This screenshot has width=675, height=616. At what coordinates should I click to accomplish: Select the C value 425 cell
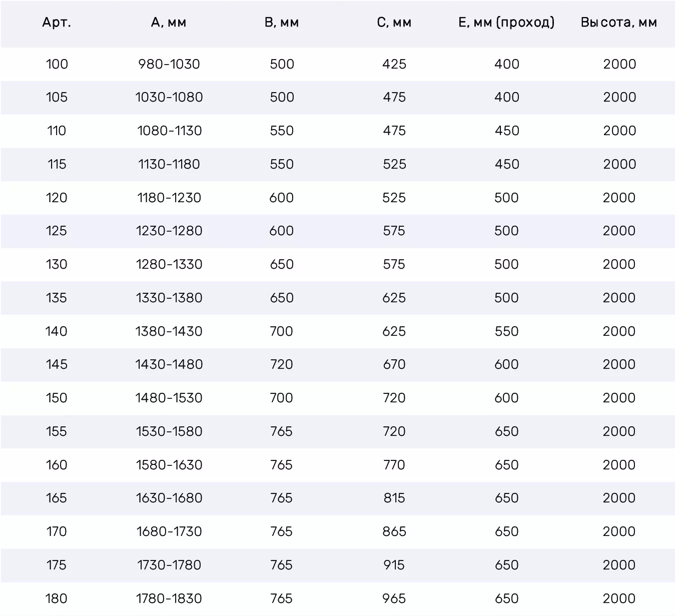394,64
